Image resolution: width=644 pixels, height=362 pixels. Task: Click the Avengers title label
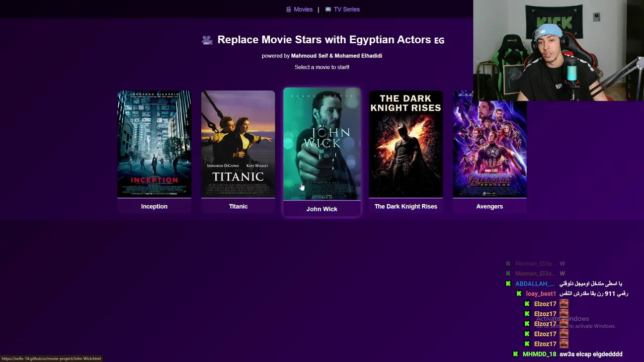(490, 206)
